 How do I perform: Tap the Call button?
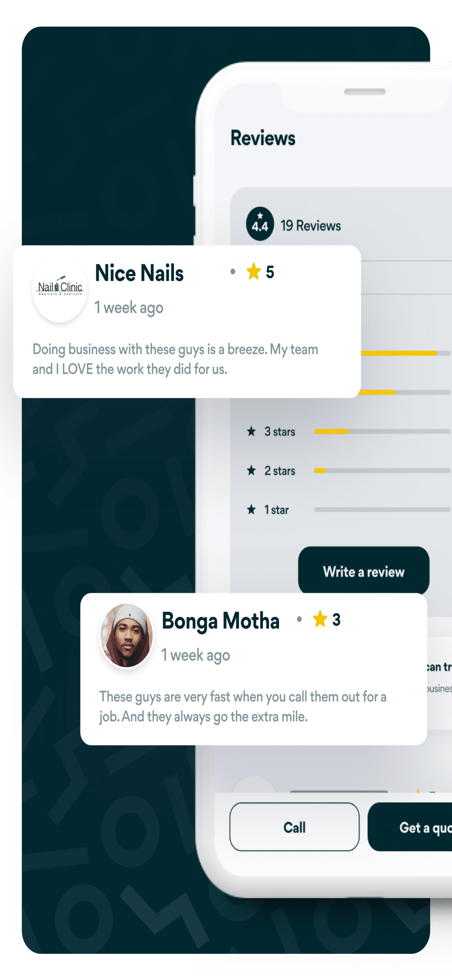(294, 827)
